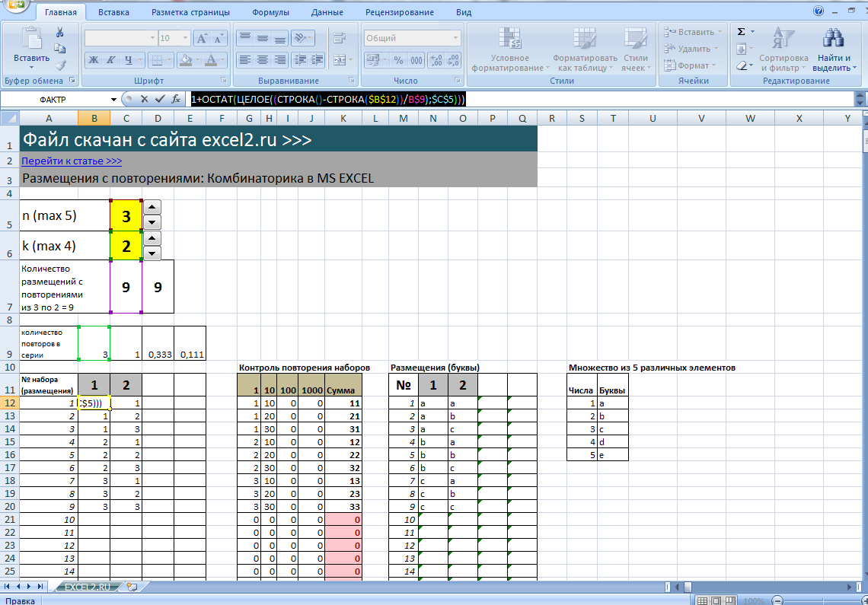Toggle italic (К) formatting
Screen dimensions: 868x605
(110, 60)
